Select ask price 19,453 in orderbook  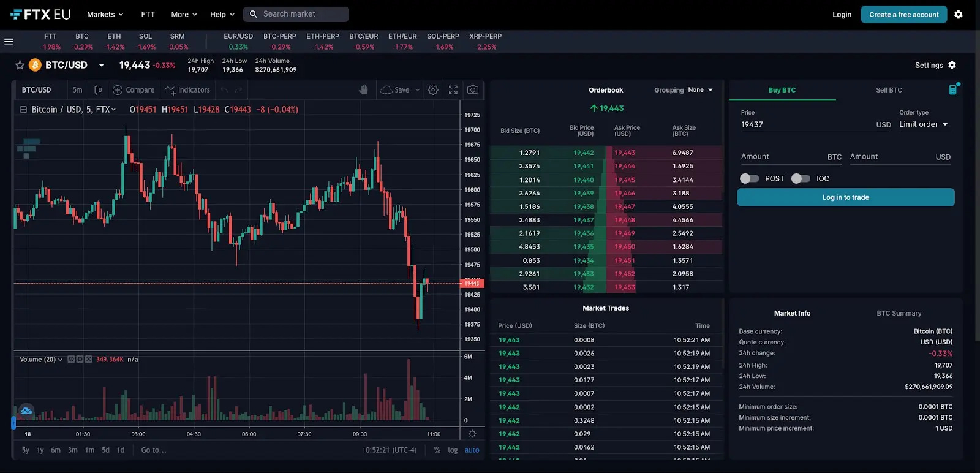[x=625, y=287]
